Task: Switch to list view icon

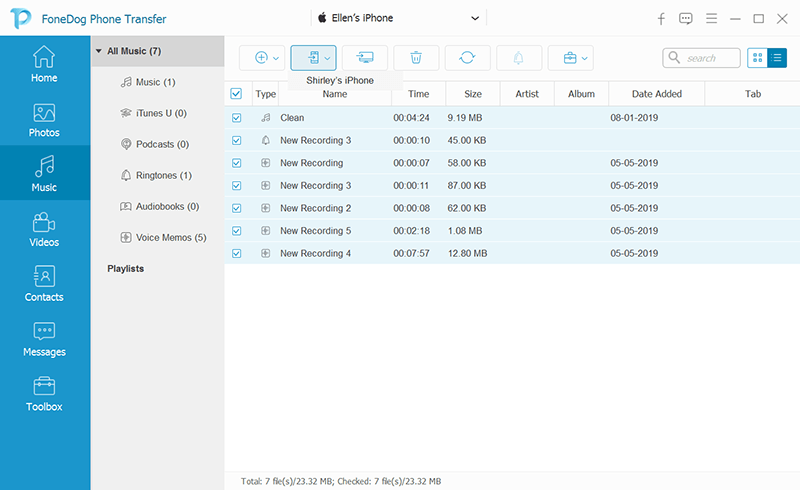Action: pyautogui.click(x=777, y=58)
